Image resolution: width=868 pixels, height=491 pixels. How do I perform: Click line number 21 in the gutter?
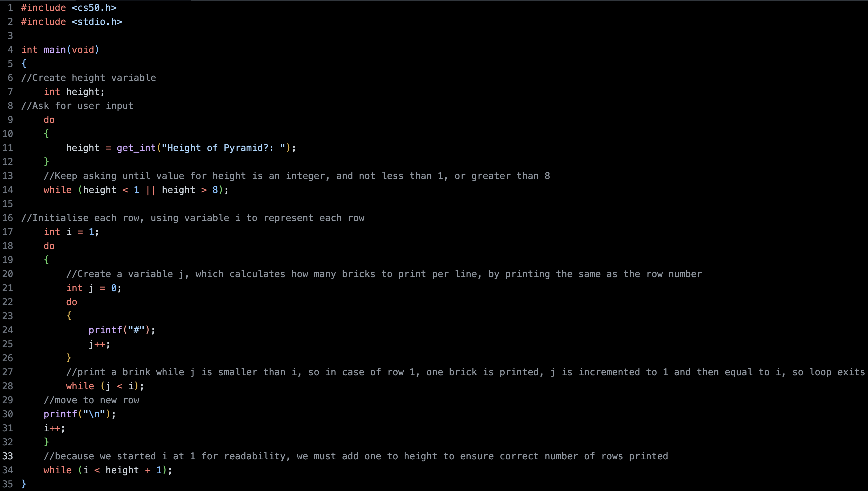[8, 288]
